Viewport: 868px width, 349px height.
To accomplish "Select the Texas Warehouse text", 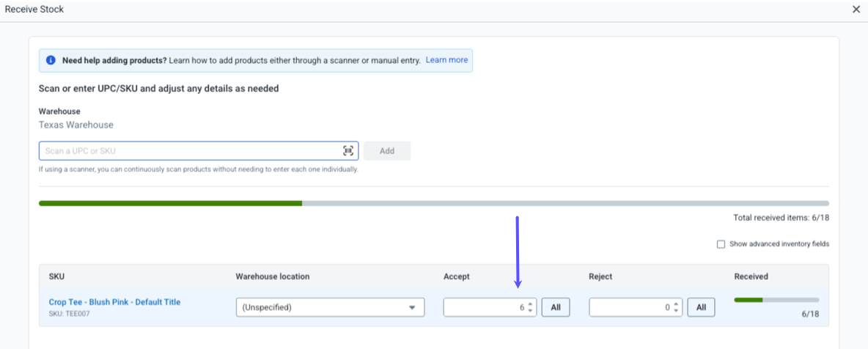I will click(x=76, y=125).
